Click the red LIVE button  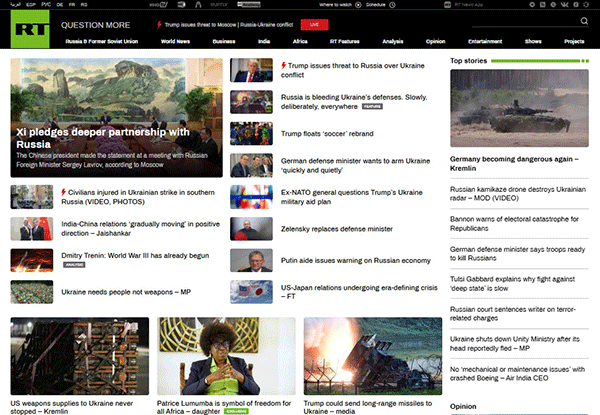[314, 24]
